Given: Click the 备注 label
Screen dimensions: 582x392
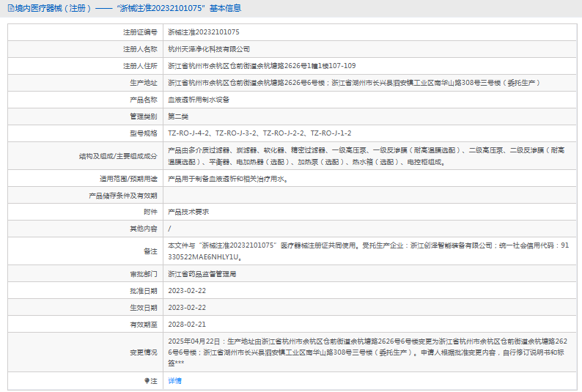Looking at the screenshot, I should [x=150, y=251].
